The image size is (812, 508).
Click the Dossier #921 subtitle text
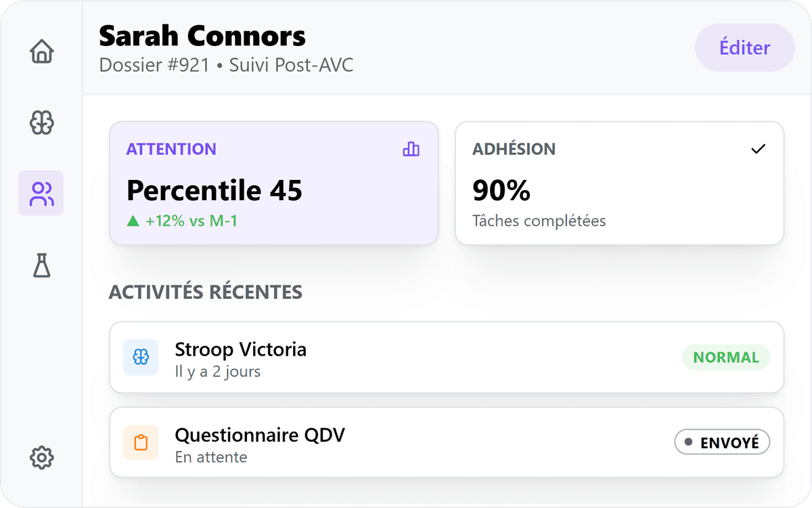(x=154, y=66)
